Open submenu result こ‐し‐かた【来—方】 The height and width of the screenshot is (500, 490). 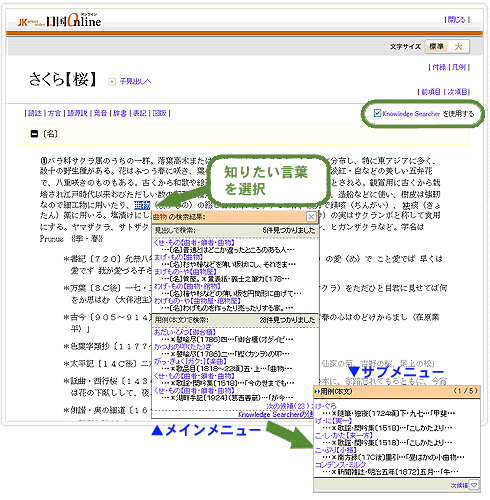point(344,435)
